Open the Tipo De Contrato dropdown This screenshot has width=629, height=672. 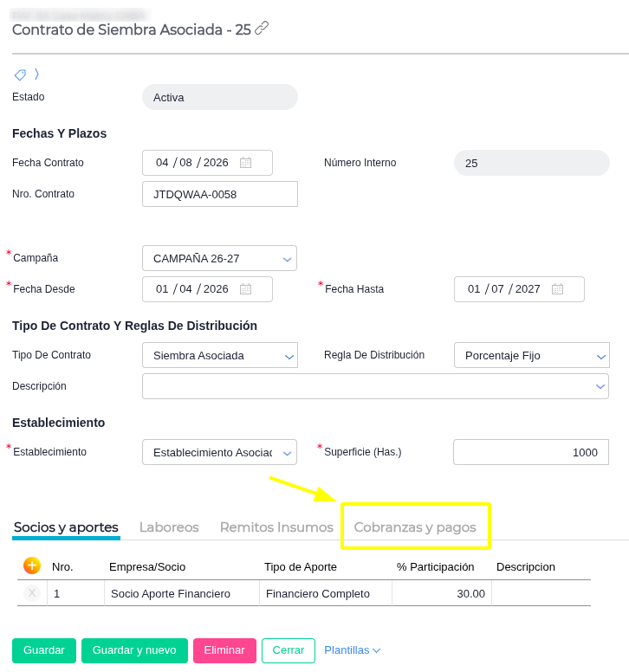[x=220, y=355]
